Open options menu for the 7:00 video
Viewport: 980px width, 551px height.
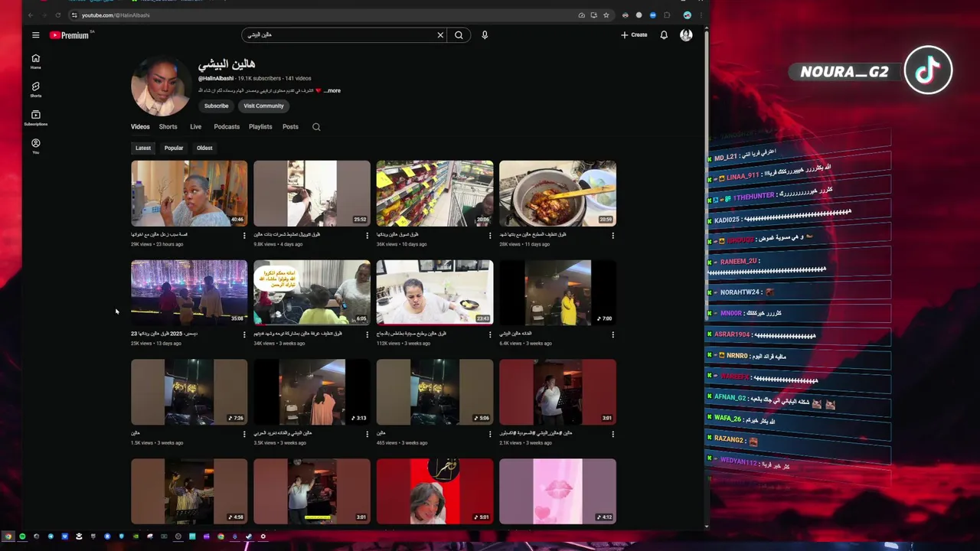coord(612,334)
